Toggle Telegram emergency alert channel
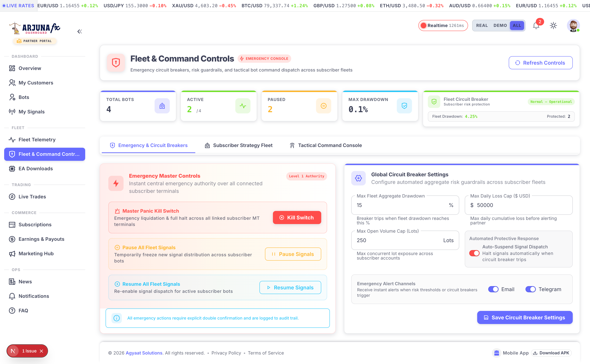This screenshot has height=364, width=590. [530, 289]
